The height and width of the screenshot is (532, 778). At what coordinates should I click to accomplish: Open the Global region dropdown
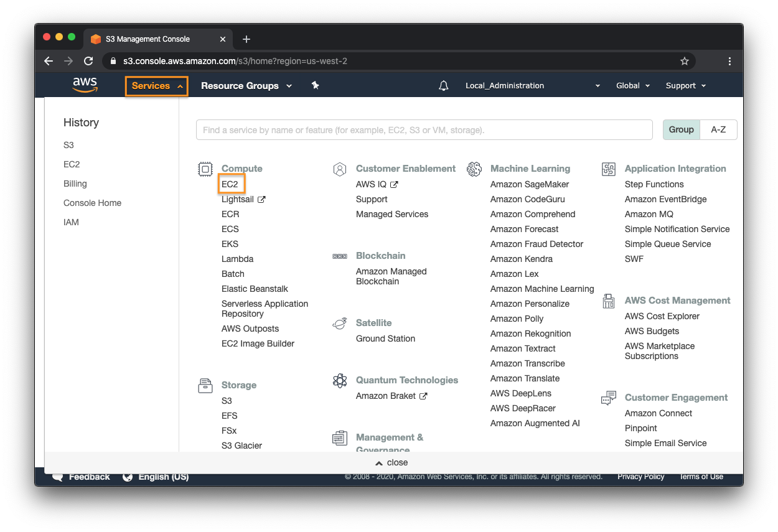tap(633, 86)
